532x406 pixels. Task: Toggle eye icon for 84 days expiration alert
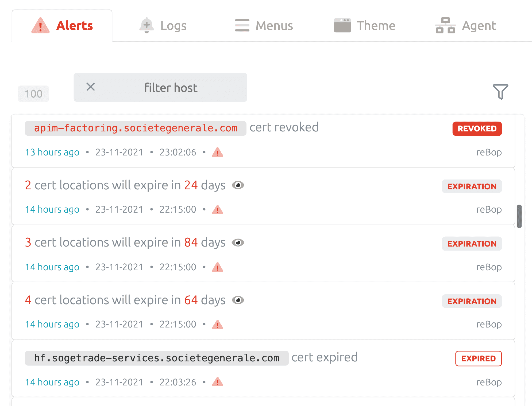[238, 243]
